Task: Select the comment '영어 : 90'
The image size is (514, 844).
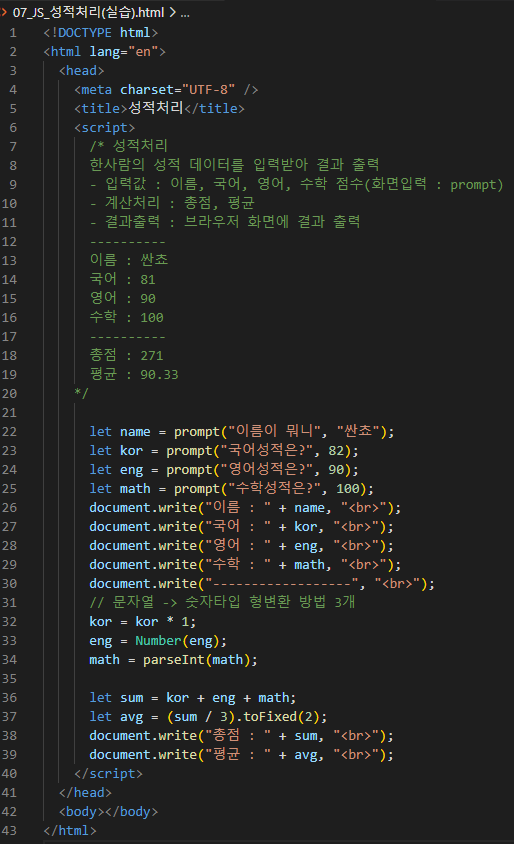Action: tap(123, 298)
